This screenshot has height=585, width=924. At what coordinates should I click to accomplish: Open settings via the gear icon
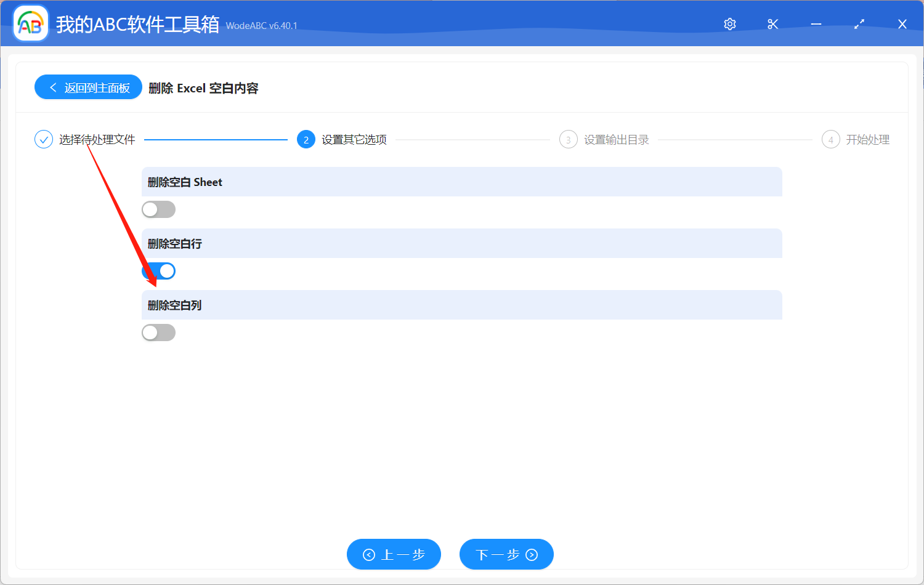[729, 24]
